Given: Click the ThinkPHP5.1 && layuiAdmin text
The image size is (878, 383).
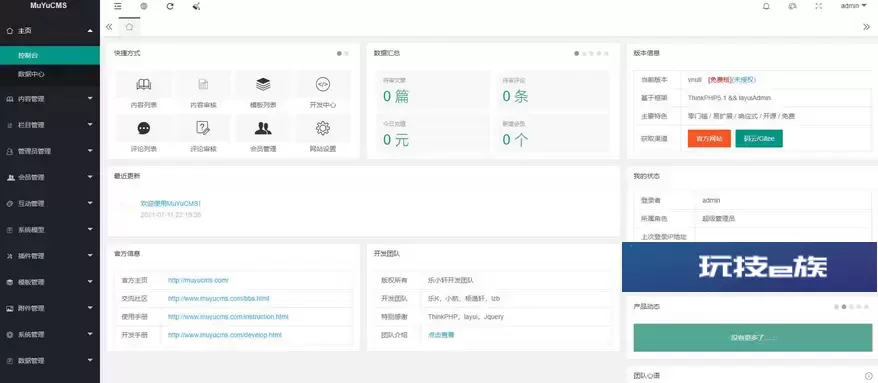Looking at the screenshot, I should (729, 98).
